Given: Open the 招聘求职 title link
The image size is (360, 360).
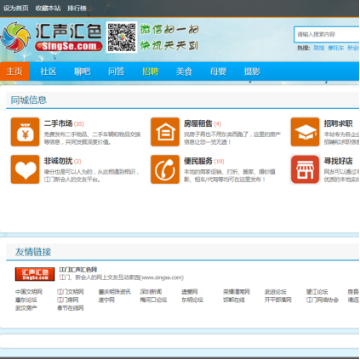Looking at the screenshot, I should (338, 124).
